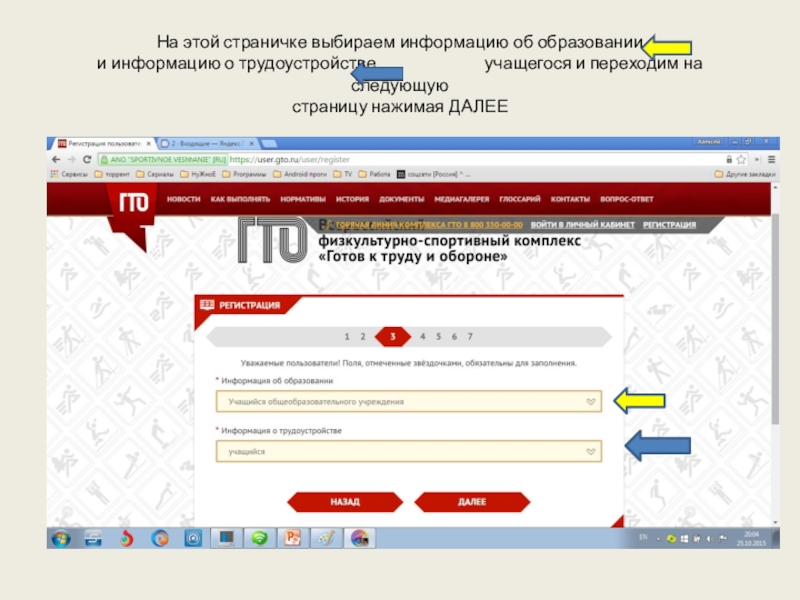The width and height of the screenshot is (800, 600).
Task: Click the НАЗАД button
Action: tap(345, 502)
